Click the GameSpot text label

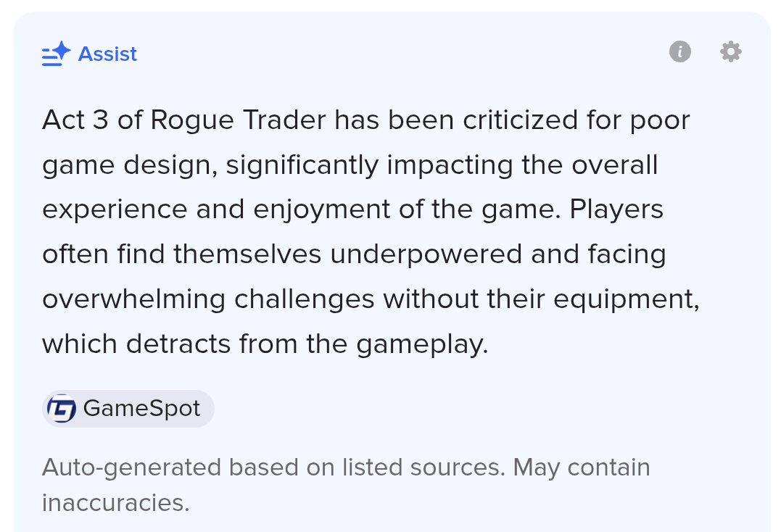[141, 409]
